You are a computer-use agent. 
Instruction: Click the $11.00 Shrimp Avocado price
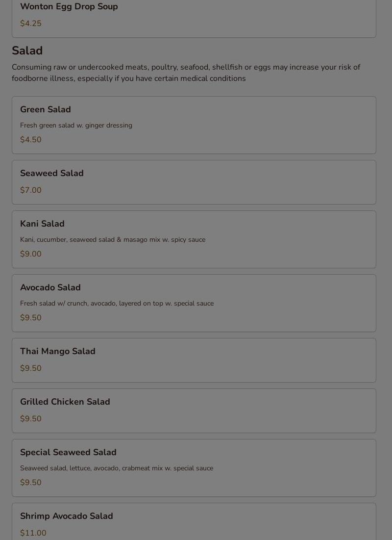33,533
